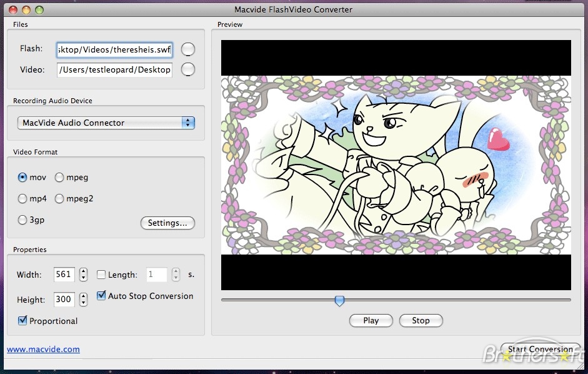Disable Auto Stop Conversion
This screenshot has width=588, height=374.
coord(101,296)
